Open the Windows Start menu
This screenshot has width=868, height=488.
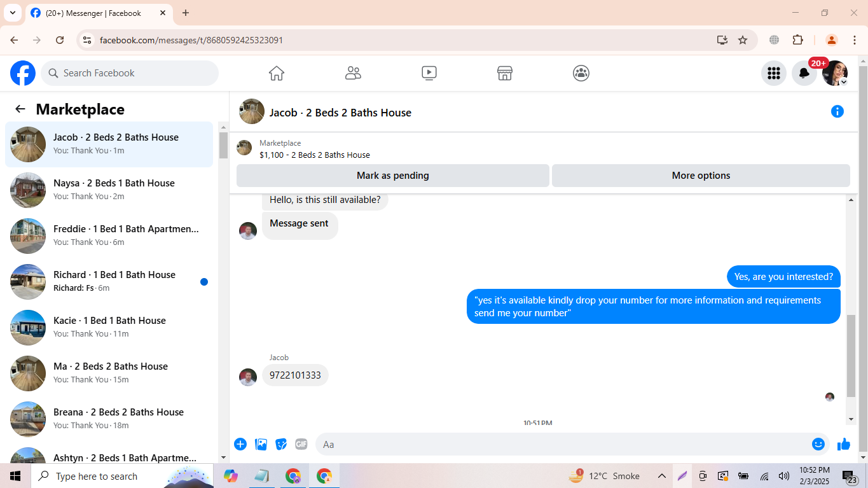pyautogui.click(x=15, y=476)
